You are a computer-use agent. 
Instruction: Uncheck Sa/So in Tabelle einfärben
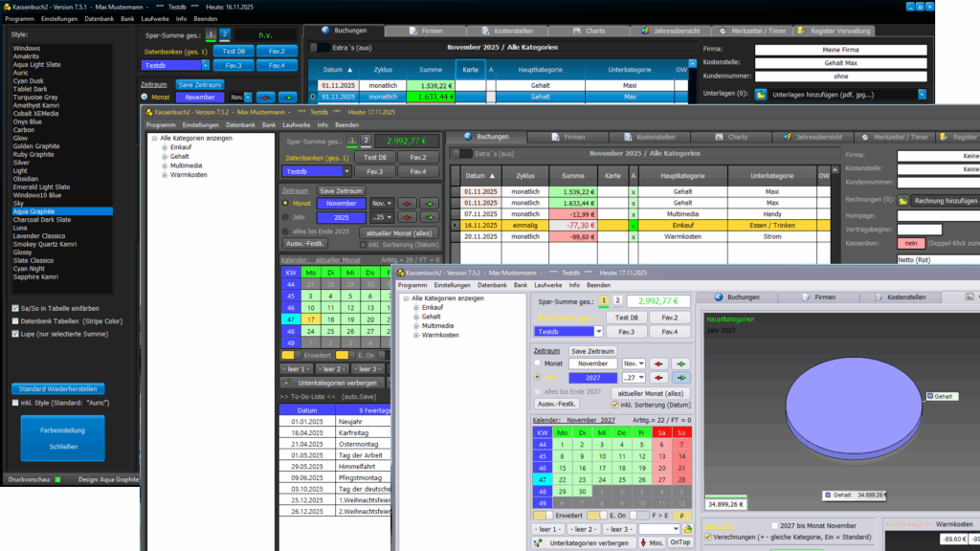(x=14, y=308)
